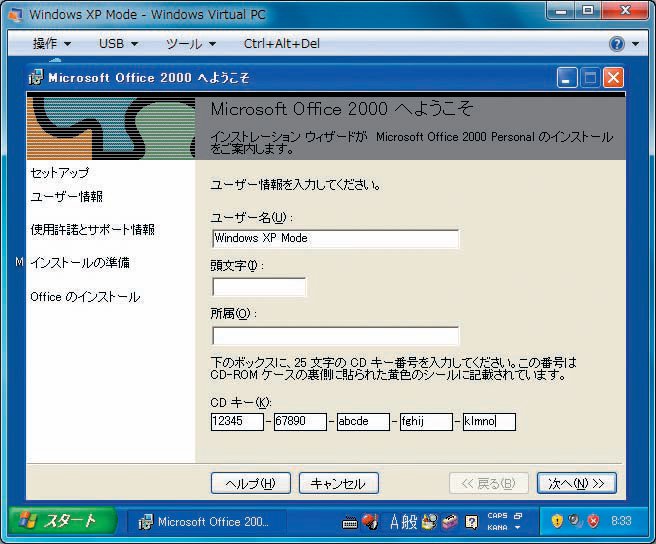The height and width of the screenshot is (544, 656).
Task: Click the fifth CD key box klmno
Action: point(489,421)
